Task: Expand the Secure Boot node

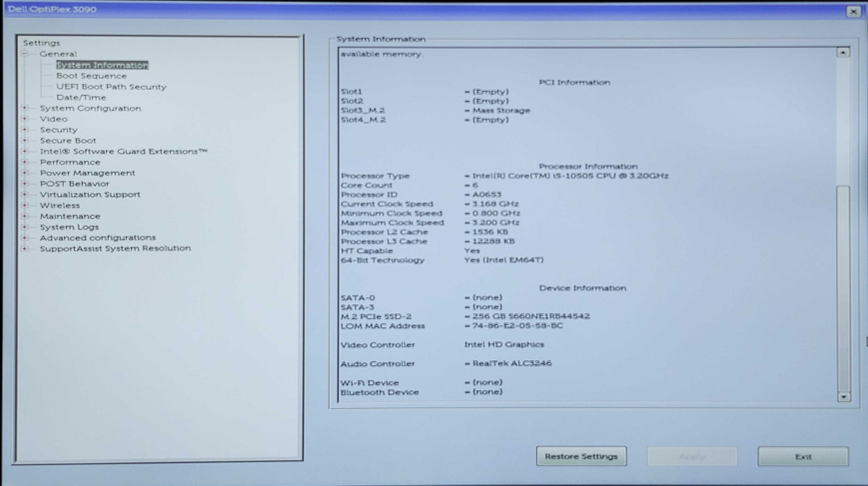Action: (x=25, y=141)
